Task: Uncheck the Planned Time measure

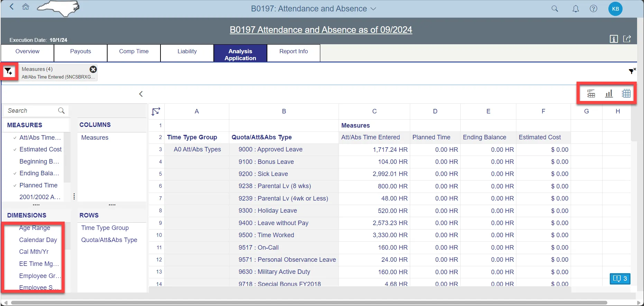Action: click(38, 185)
